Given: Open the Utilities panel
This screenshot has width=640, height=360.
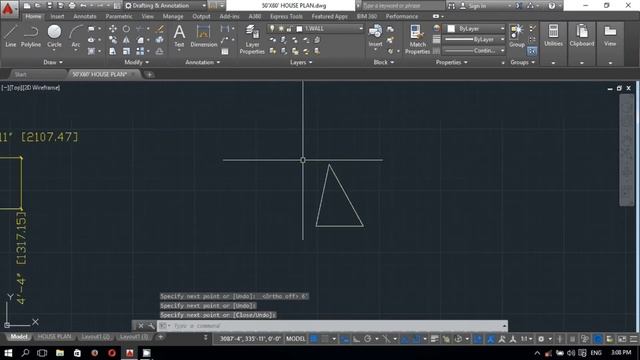Looking at the screenshot, I should click(x=553, y=36).
